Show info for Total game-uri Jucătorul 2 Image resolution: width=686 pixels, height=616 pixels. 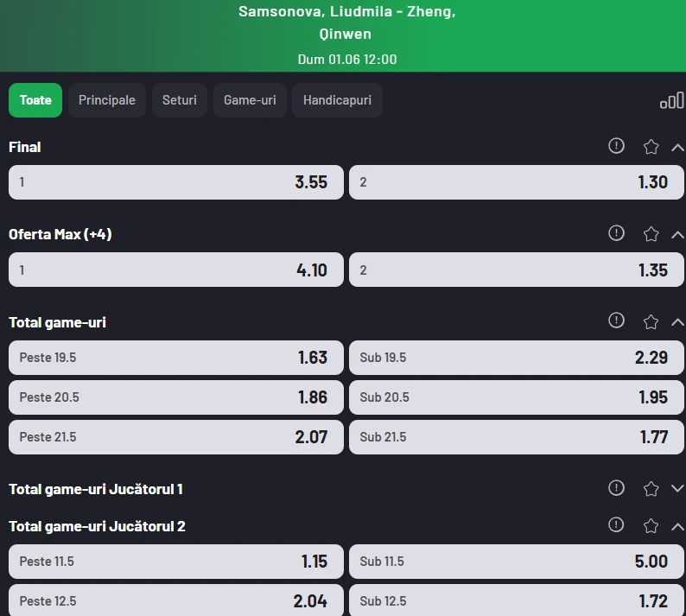[x=616, y=524]
